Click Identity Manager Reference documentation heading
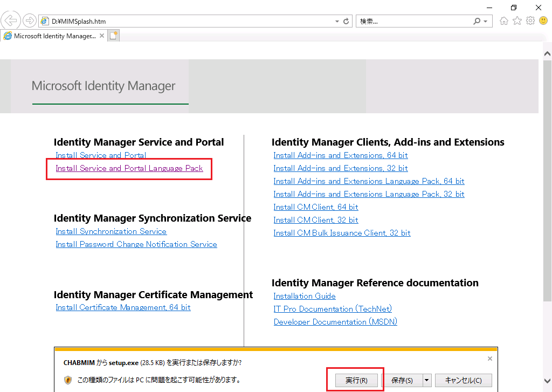 coord(375,283)
